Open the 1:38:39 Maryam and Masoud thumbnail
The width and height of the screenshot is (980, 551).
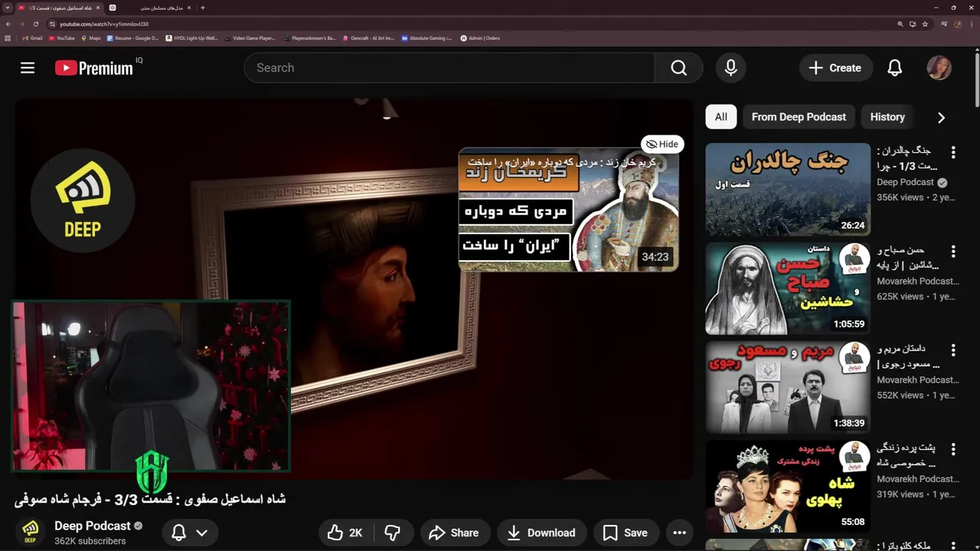pos(788,387)
